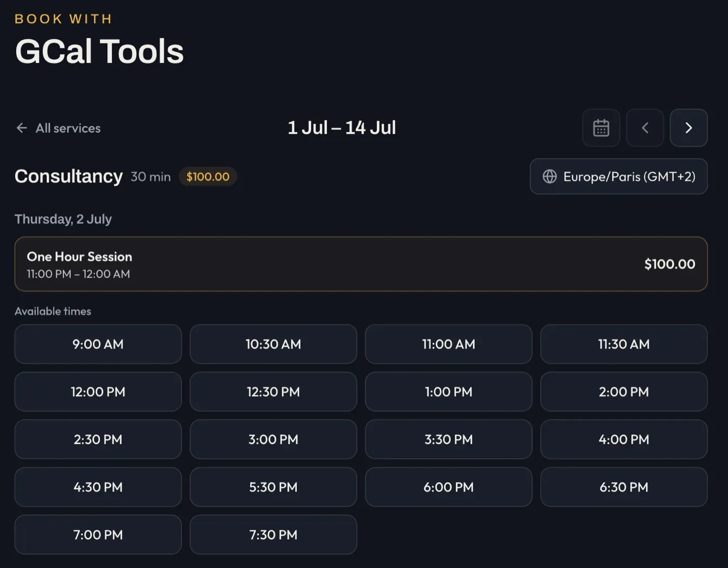Open the Europe/Paris timezone selector
The height and width of the screenshot is (568, 728).
[x=619, y=176]
